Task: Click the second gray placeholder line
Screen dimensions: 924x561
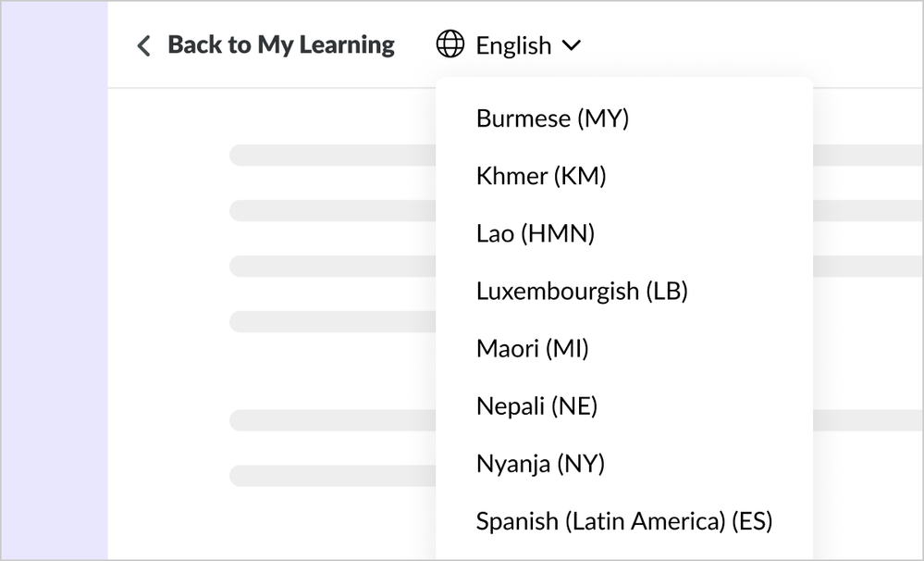Action: pyautogui.click(x=333, y=210)
